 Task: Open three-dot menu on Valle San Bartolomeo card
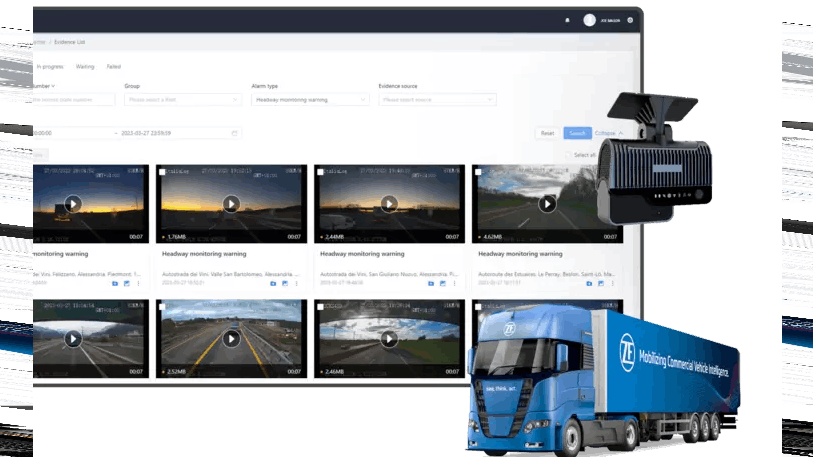click(297, 284)
